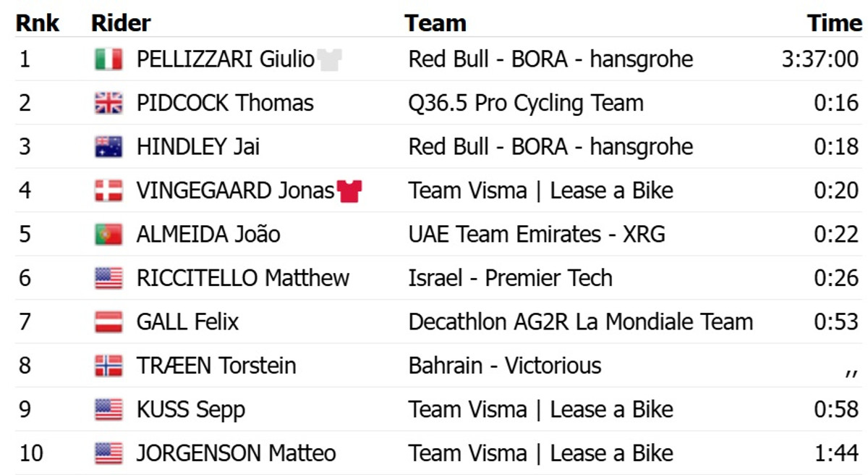The height and width of the screenshot is (475, 868).
Task: Open JORGENSON Matteo rider page
Action: point(236,453)
